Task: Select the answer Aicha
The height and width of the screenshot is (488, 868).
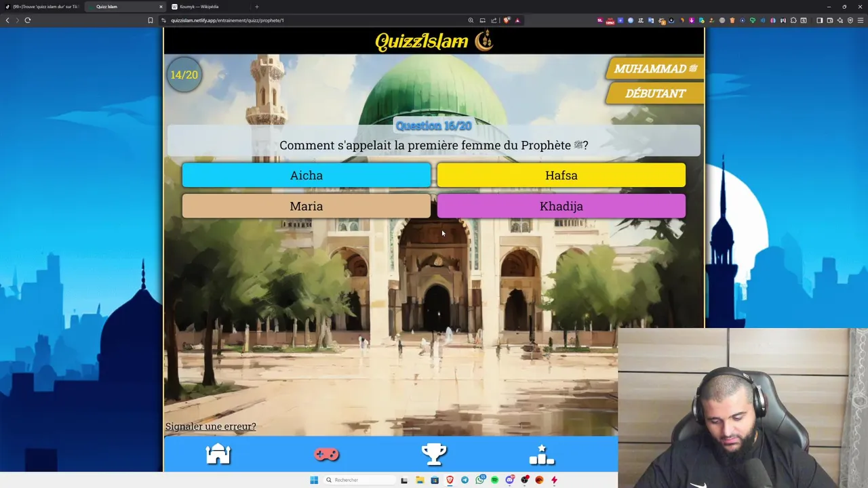Action: point(306,175)
